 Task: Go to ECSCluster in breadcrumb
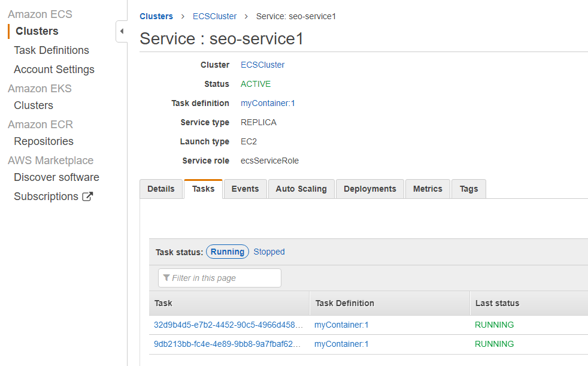pyautogui.click(x=214, y=16)
